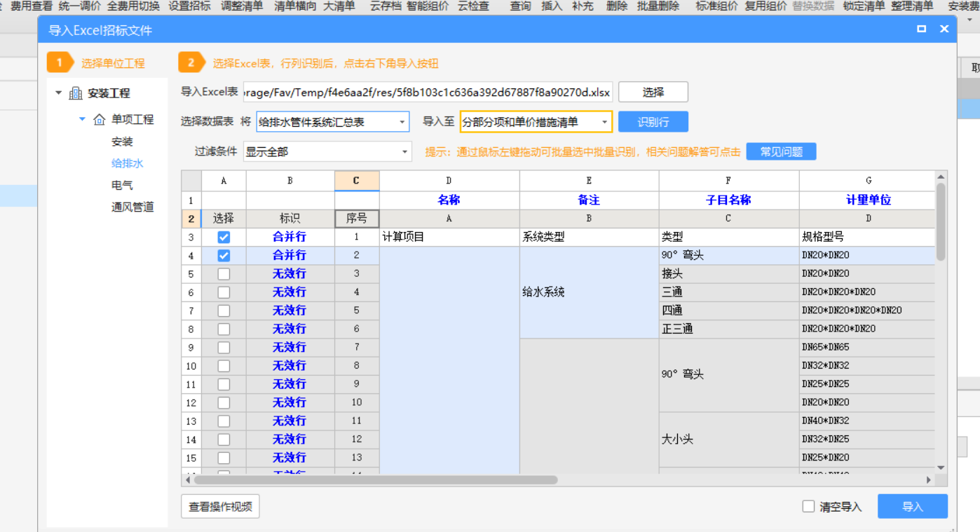Uncheck the checkbox in row 4
This screenshot has width=980, height=532.
point(224,256)
